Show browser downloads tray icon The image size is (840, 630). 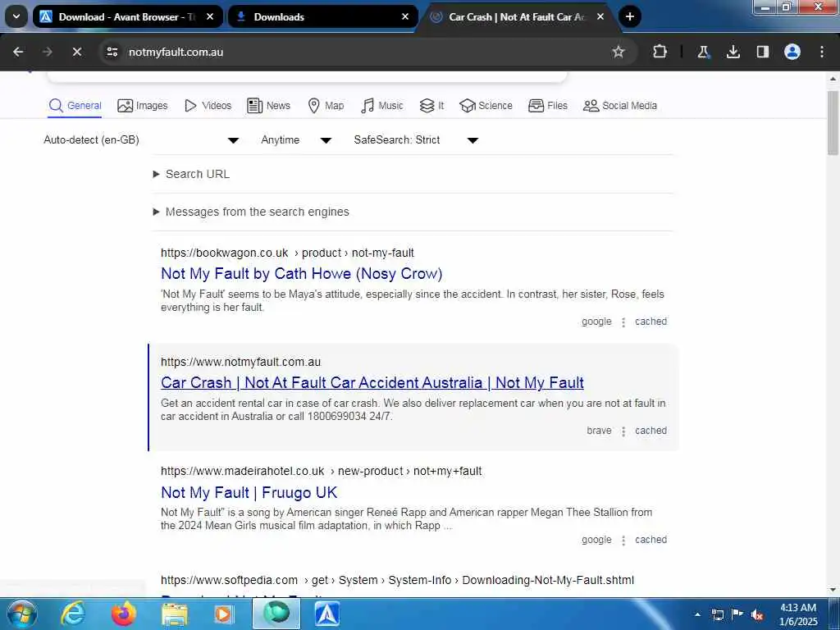[x=733, y=52]
